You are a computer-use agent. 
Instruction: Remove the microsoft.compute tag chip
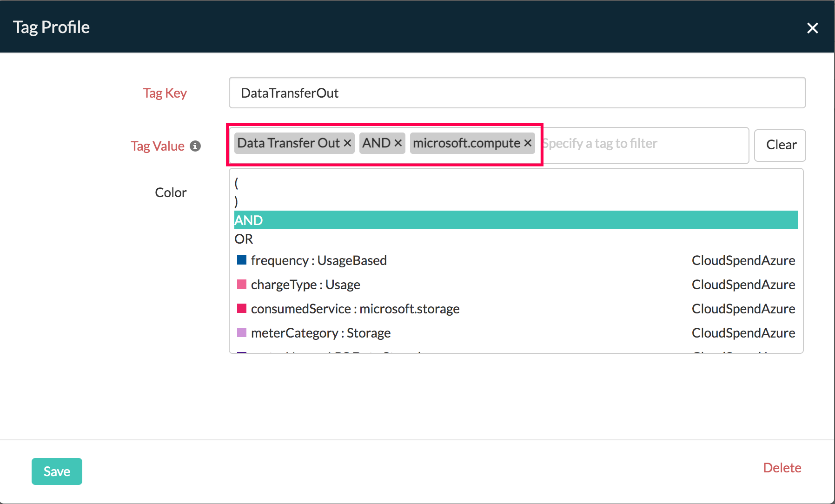click(528, 143)
